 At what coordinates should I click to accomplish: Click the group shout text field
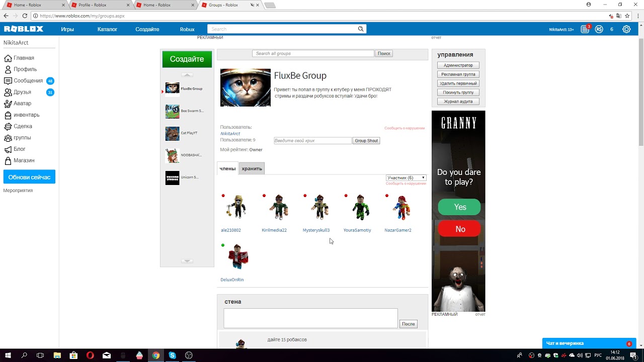[312, 141]
